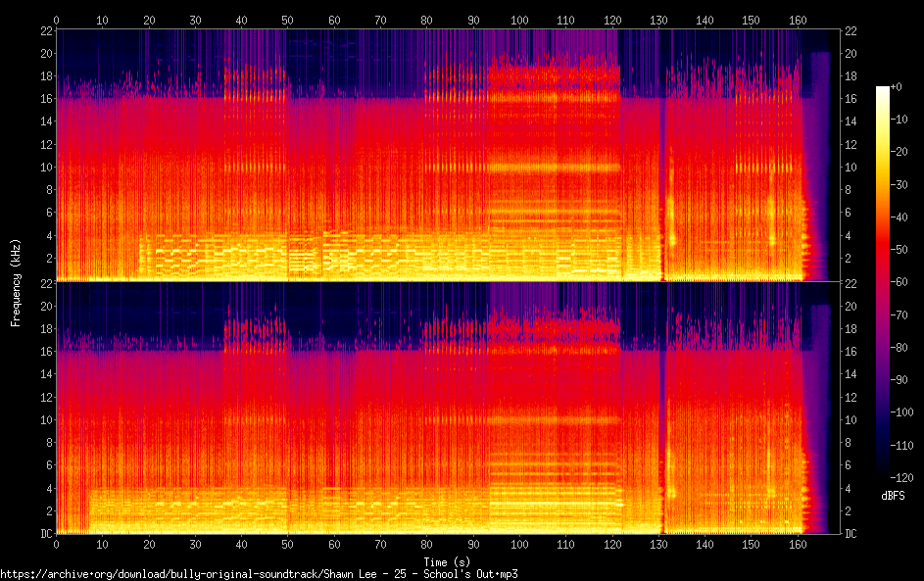Click the 130 second mark on the top axis
Viewport: 924px width, 581px height.
click(x=658, y=20)
